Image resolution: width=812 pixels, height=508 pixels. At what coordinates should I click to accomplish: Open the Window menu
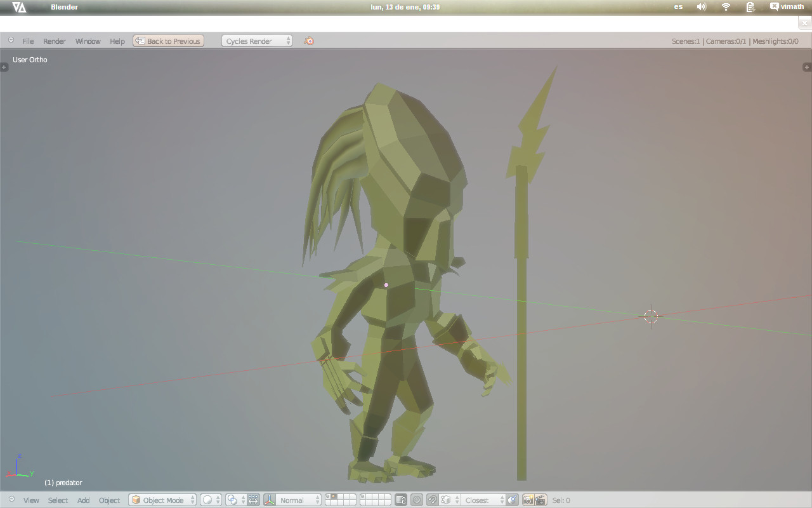(88, 41)
